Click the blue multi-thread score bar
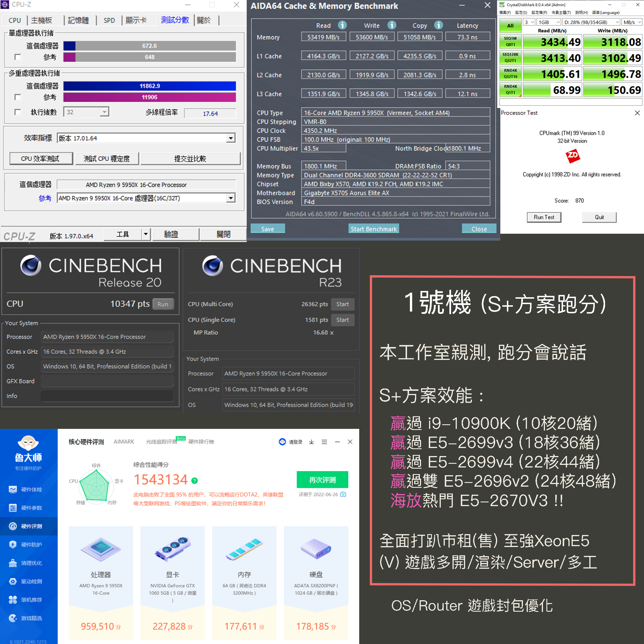 149,86
